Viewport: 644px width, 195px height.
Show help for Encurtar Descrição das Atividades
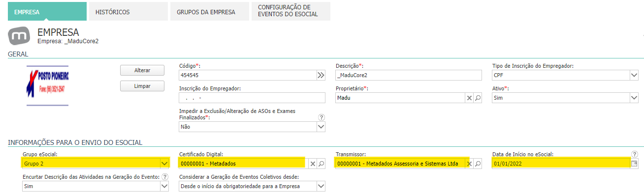pyautogui.click(x=165, y=177)
